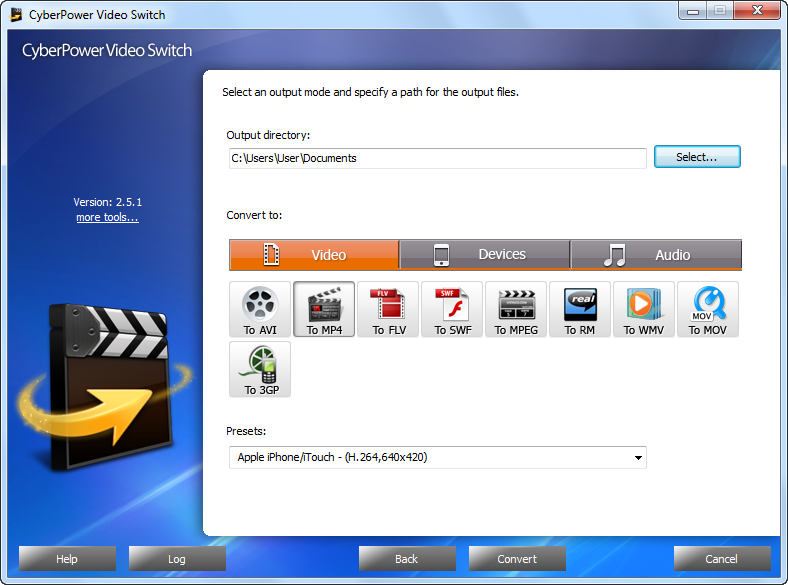
Task: Select the To RM real icon
Action: (x=580, y=309)
